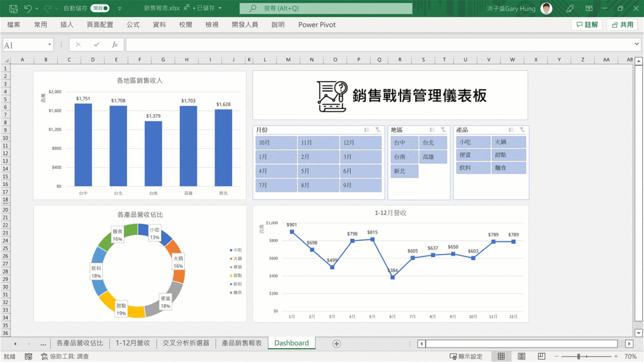The image size is (644, 362).
Task: Click the 70% zoom level
Action: pos(630,357)
